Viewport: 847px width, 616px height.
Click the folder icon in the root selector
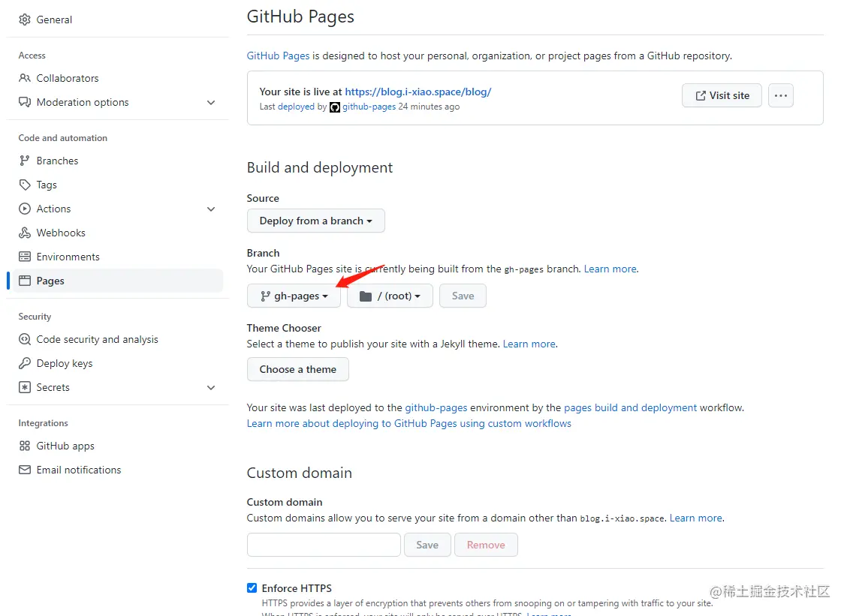tap(366, 296)
